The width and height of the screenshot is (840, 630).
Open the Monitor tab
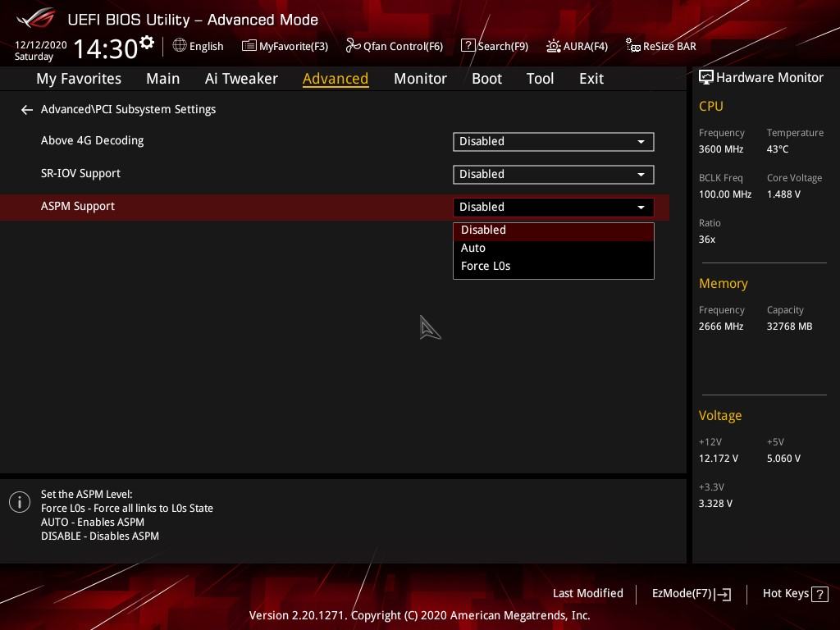click(420, 79)
